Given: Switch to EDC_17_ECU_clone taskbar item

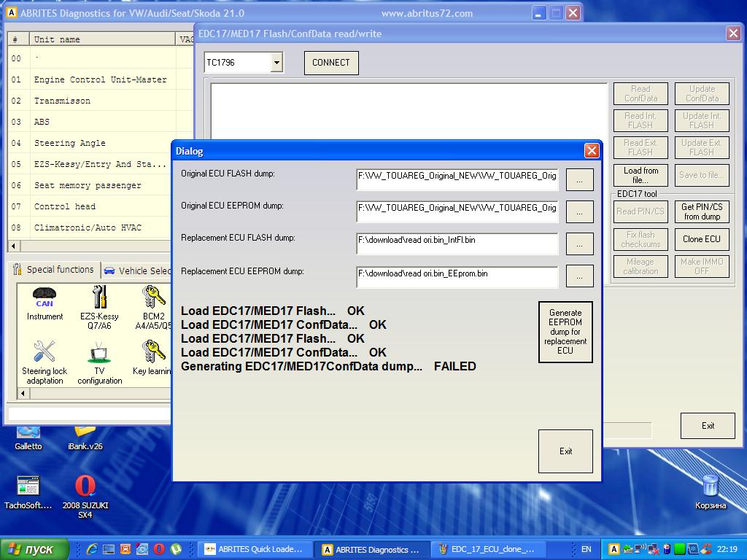Looking at the screenshot, I should pyautogui.click(x=488, y=549).
